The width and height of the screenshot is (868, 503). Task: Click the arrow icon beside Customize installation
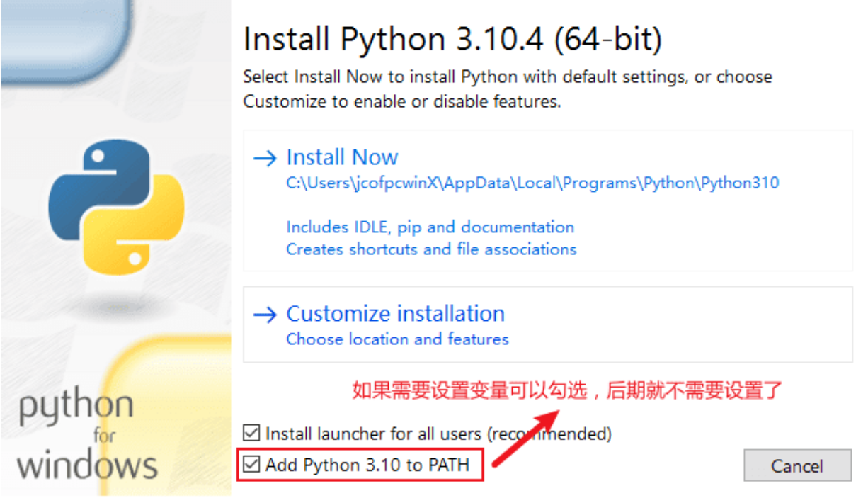point(264,315)
